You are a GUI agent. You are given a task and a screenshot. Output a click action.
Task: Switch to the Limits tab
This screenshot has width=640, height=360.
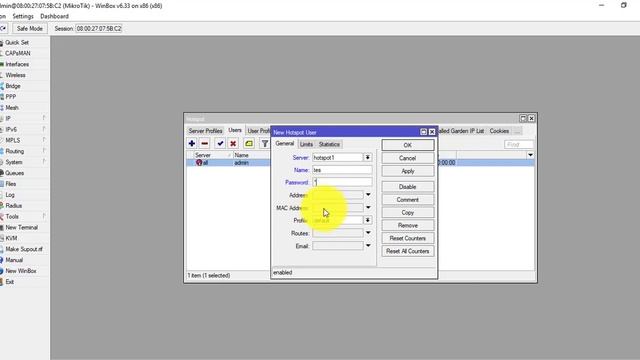pyautogui.click(x=306, y=144)
